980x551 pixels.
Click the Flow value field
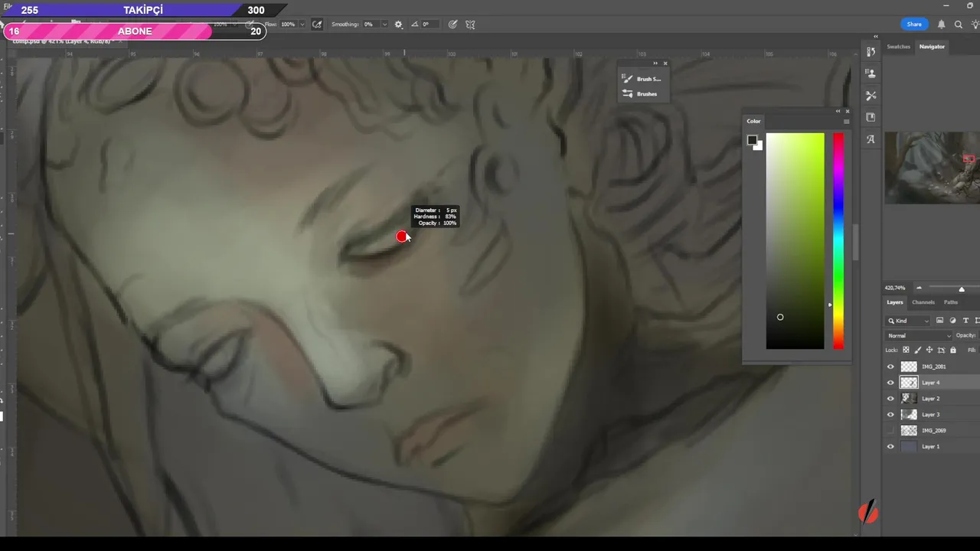pyautogui.click(x=288, y=24)
